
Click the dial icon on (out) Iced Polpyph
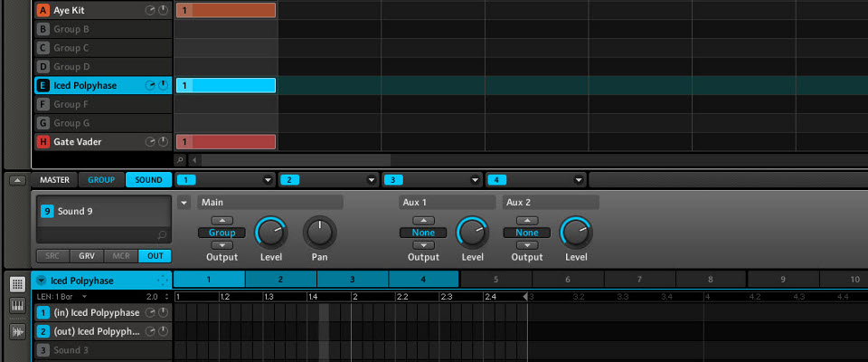[x=163, y=331]
